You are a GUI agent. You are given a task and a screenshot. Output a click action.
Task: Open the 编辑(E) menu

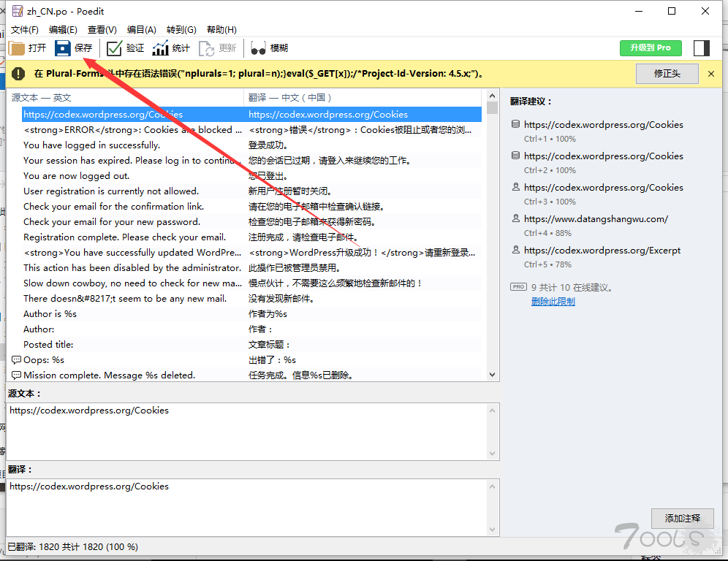[x=63, y=30]
